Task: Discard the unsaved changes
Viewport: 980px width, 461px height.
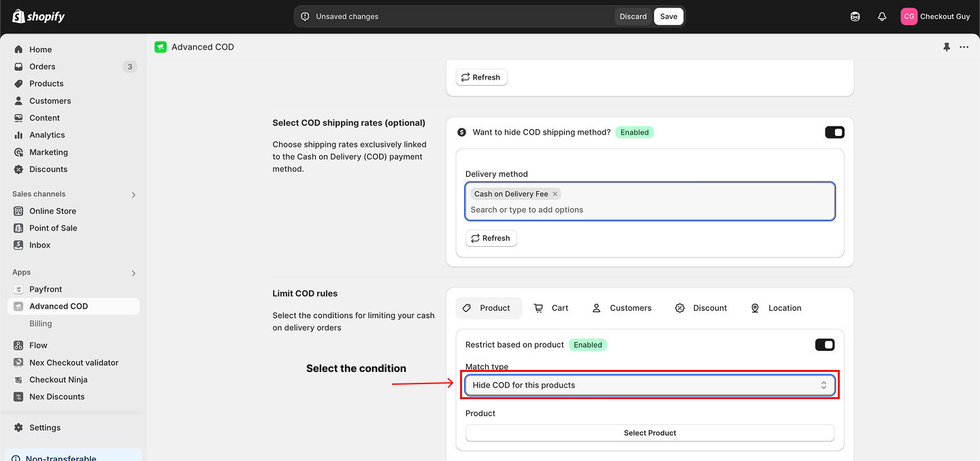Action: tap(633, 16)
